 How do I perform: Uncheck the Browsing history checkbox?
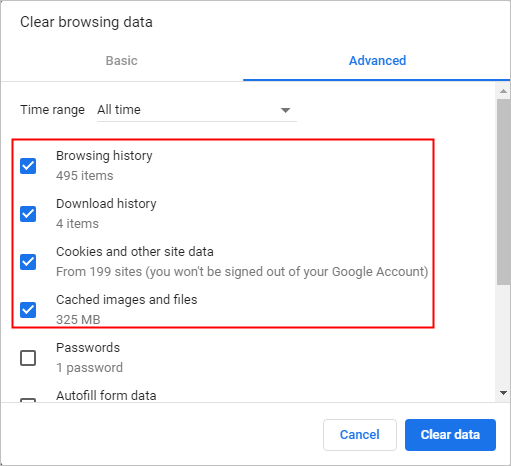tap(28, 166)
